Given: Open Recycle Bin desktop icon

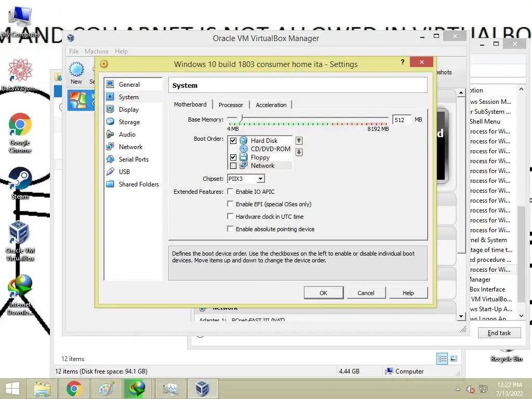Looking at the screenshot, I should [506, 355].
